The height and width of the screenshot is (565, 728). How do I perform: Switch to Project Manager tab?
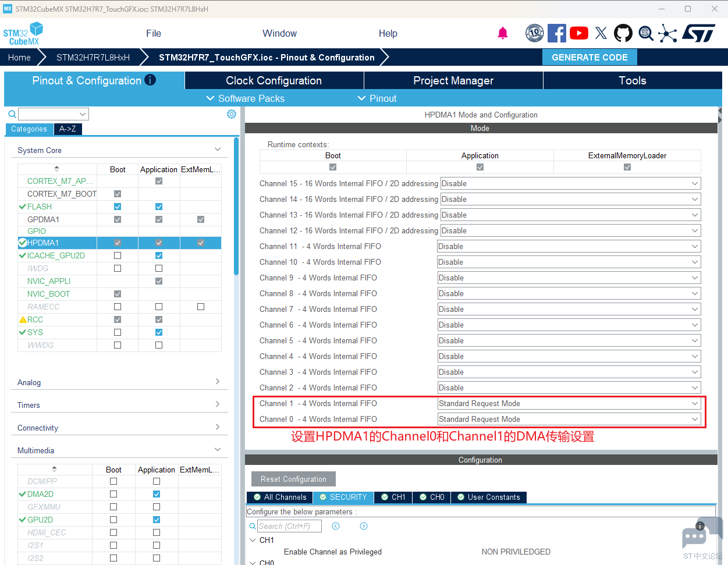(x=453, y=80)
